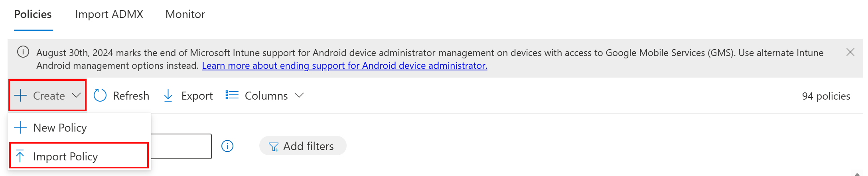
Task: Select the Policies tab
Action: [33, 14]
